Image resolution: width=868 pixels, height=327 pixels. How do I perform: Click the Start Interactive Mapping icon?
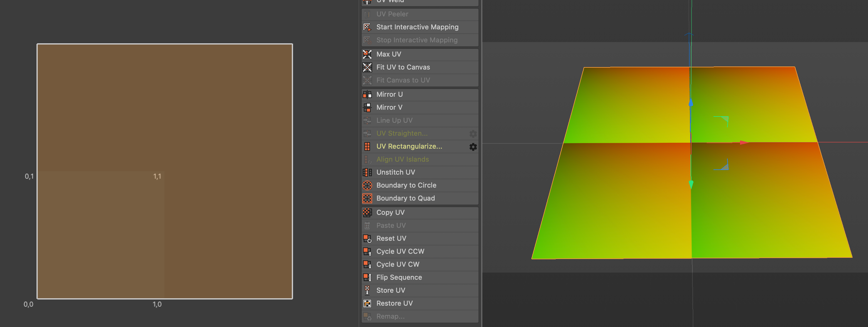(x=367, y=27)
